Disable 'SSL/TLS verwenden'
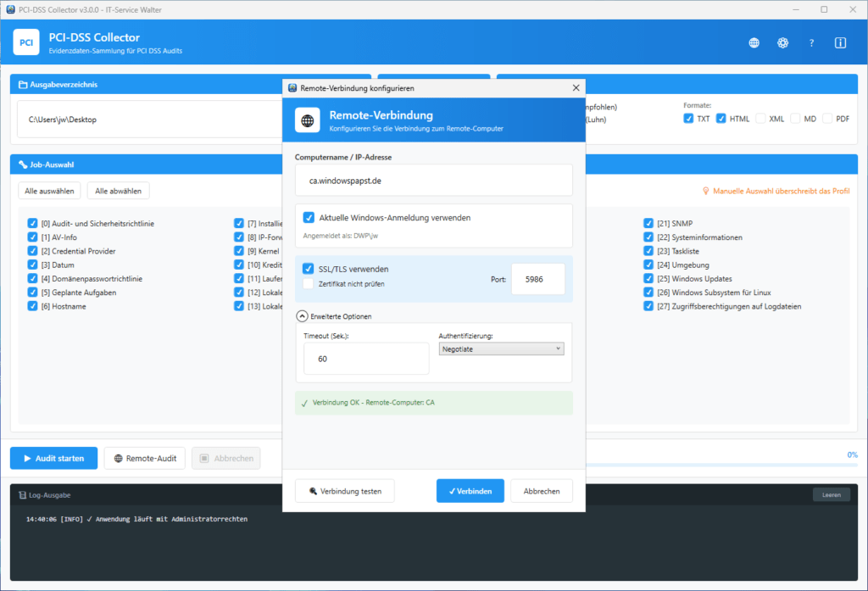 308,269
